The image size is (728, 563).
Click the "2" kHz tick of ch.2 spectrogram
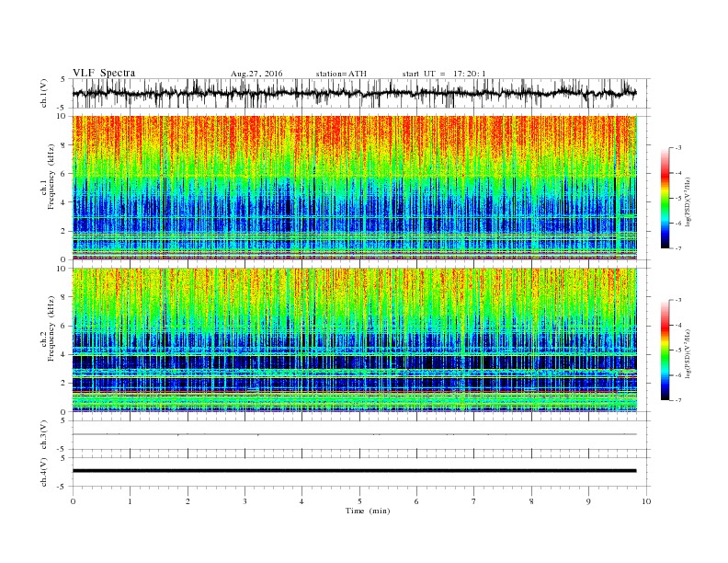pos(64,384)
